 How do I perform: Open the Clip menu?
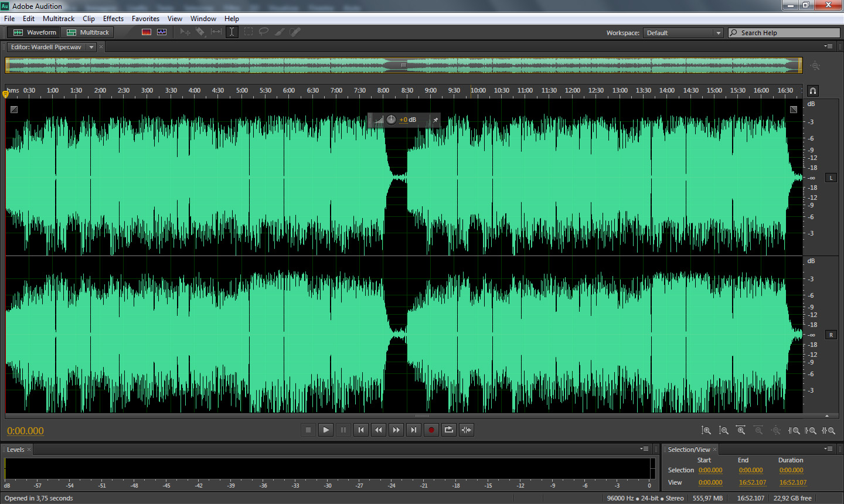pyautogui.click(x=89, y=19)
